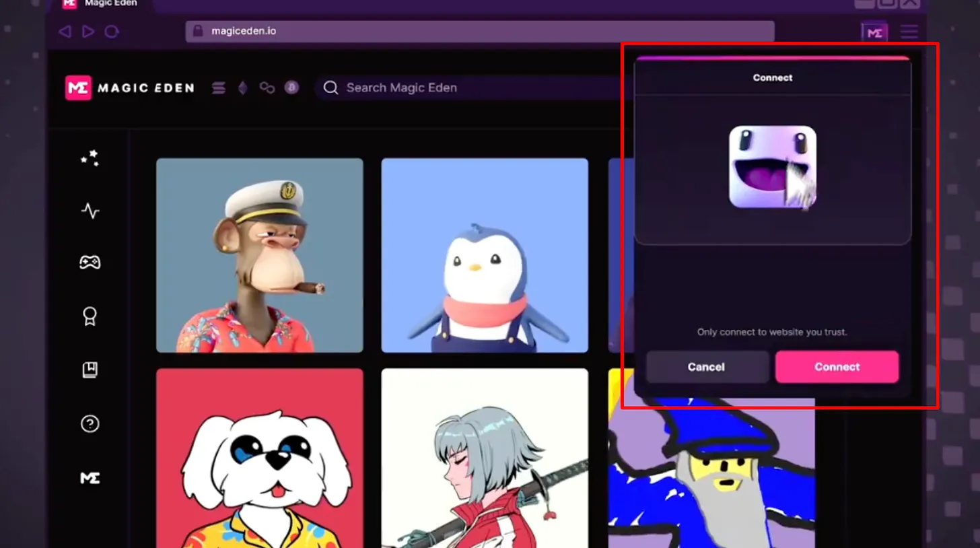Open the Magic Eden wallet extension icon
980x548 pixels.
[x=874, y=32]
